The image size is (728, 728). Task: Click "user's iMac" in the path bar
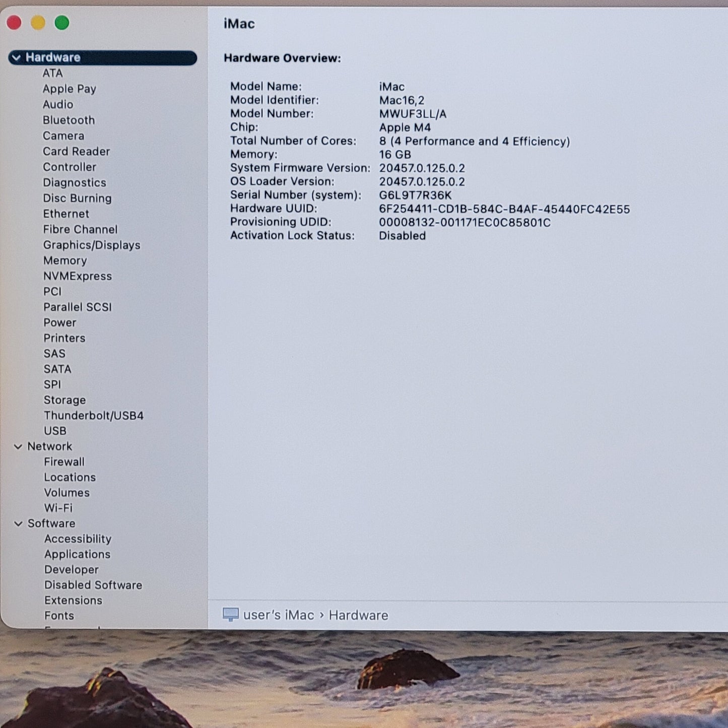click(279, 615)
